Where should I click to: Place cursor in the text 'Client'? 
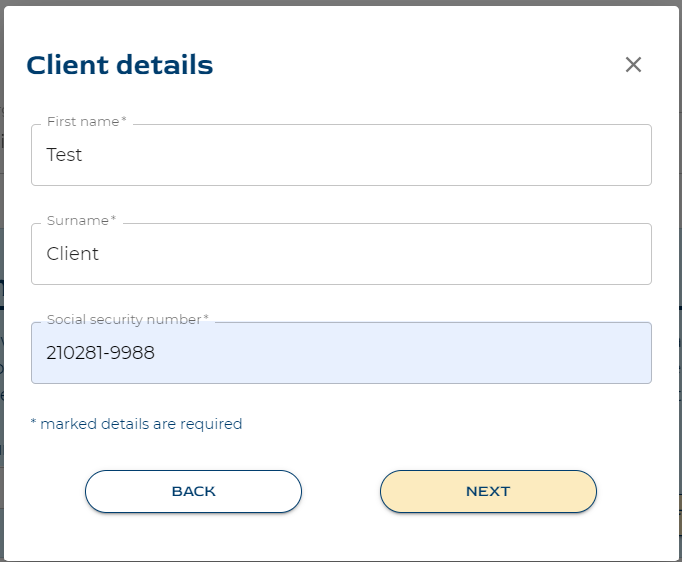pyautogui.click(x=73, y=254)
